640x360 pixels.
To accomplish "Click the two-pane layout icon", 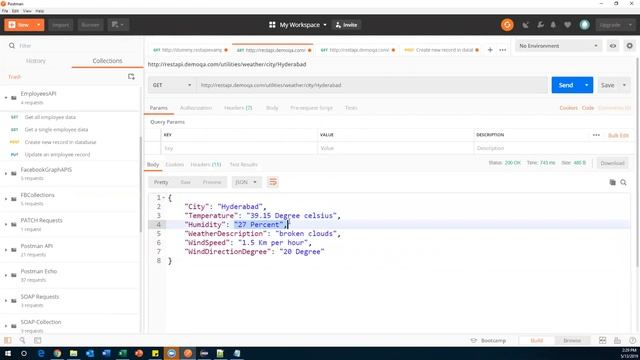I will 602,340.
